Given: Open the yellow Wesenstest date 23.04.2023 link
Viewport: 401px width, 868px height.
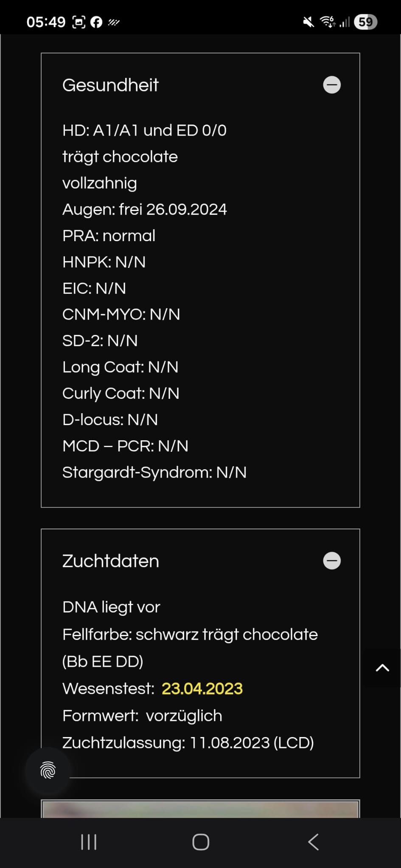Looking at the screenshot, I should coord(202,689).
